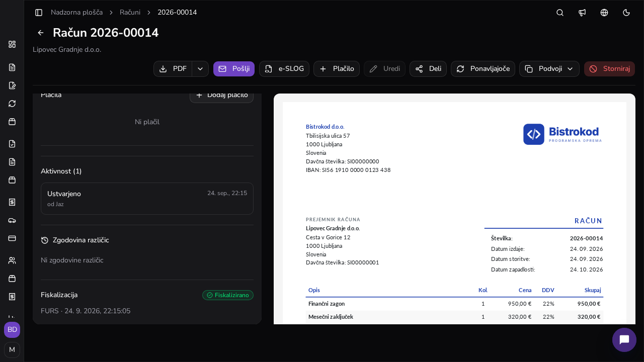Cancel the invoice with Storniraj
This screenshot has height=362, width=644.
click(x=610, y=69)
